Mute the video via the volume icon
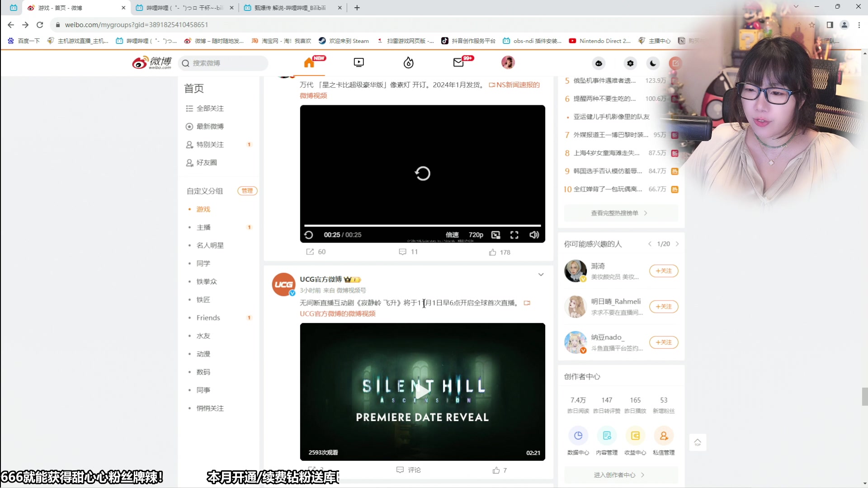Image resolution: width=868 pixels, height=488 pixels. 534,235
